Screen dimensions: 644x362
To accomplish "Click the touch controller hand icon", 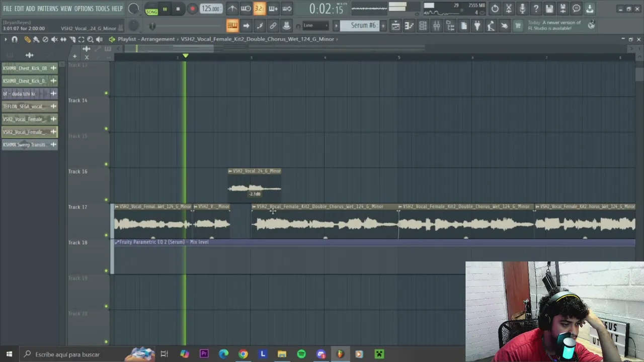I will pyautogui.click(x=504, y=26).
